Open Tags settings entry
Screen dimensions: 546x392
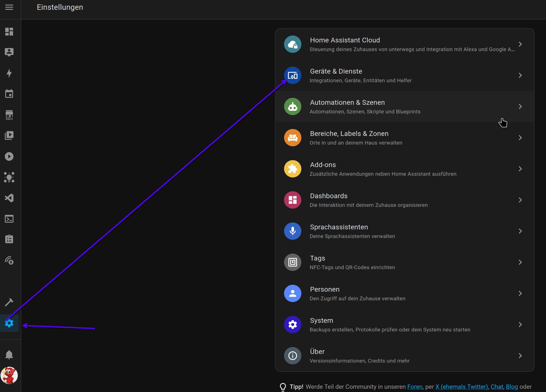point(405,262)
